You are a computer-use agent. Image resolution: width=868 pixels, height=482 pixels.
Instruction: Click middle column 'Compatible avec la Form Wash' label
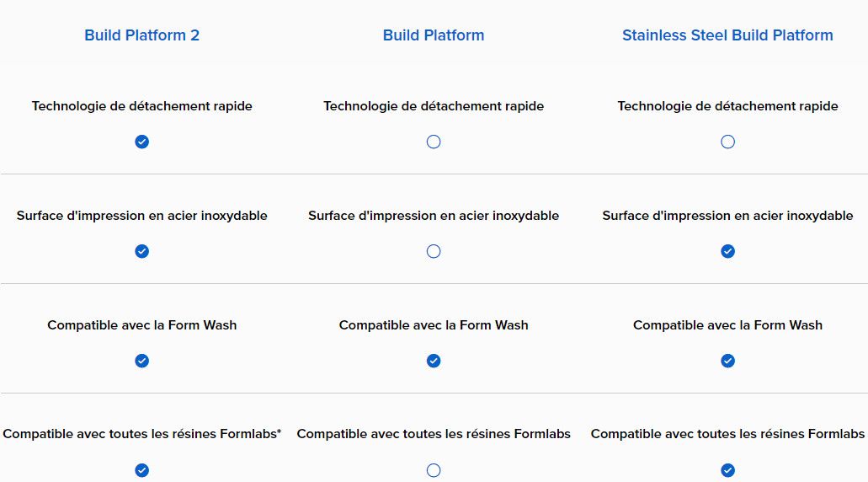(x=434, y=325)
